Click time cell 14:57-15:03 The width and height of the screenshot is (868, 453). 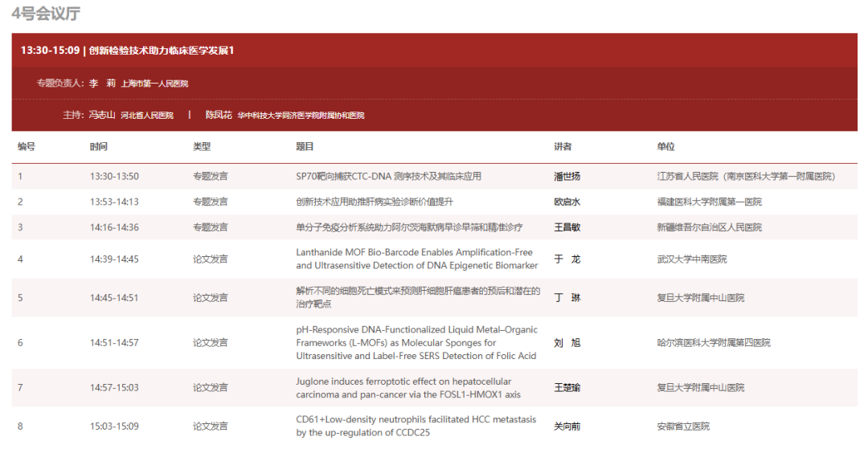click(x=115, y=388)
